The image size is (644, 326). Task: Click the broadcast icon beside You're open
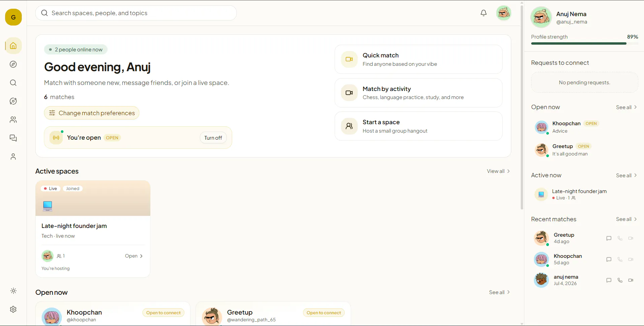click(56, 138)
